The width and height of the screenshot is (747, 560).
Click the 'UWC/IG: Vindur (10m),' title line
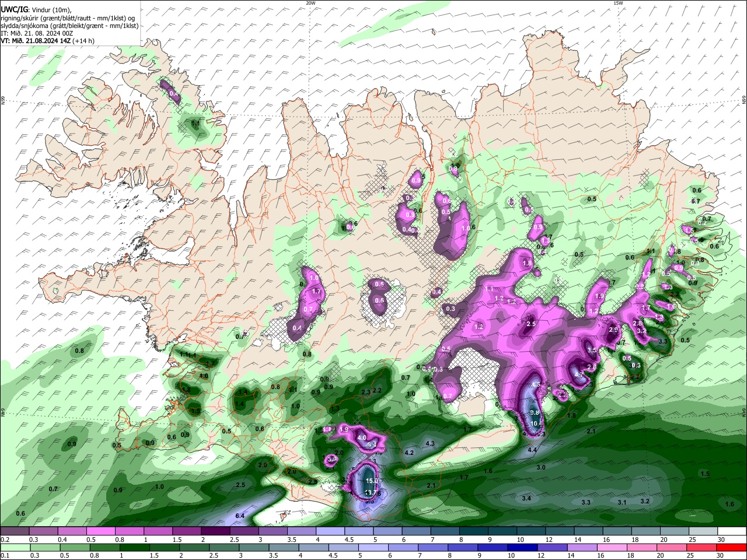(x=36, y=10)
